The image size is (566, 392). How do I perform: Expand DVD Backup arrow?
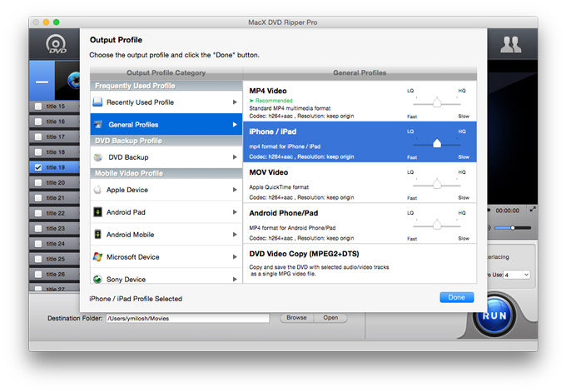tap(235, 157)
